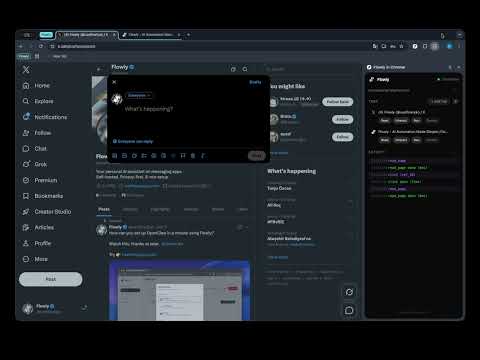480x360 pixels.
Task: Click Follow on the third suggested account
Action: (x=342, y=137)
